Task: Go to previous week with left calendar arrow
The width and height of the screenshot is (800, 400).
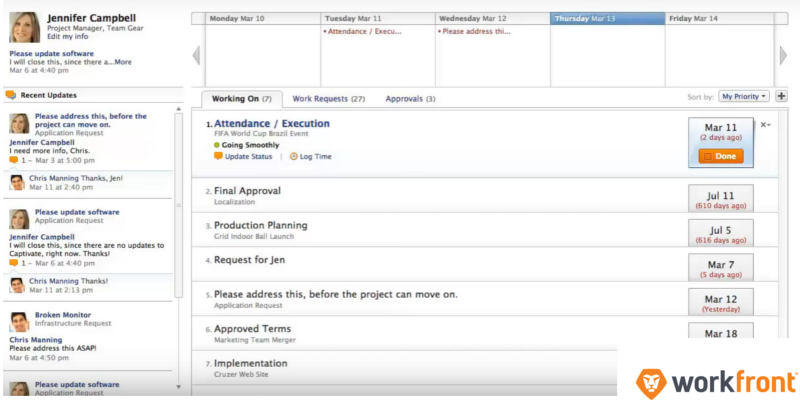Action: [196, 55]
